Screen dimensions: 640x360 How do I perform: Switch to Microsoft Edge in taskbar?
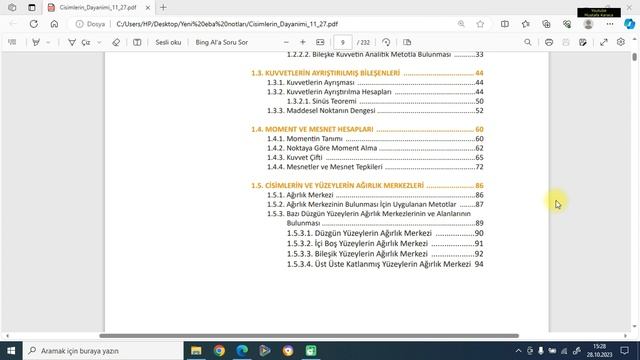pyautogui.click(x=242, y=351)
